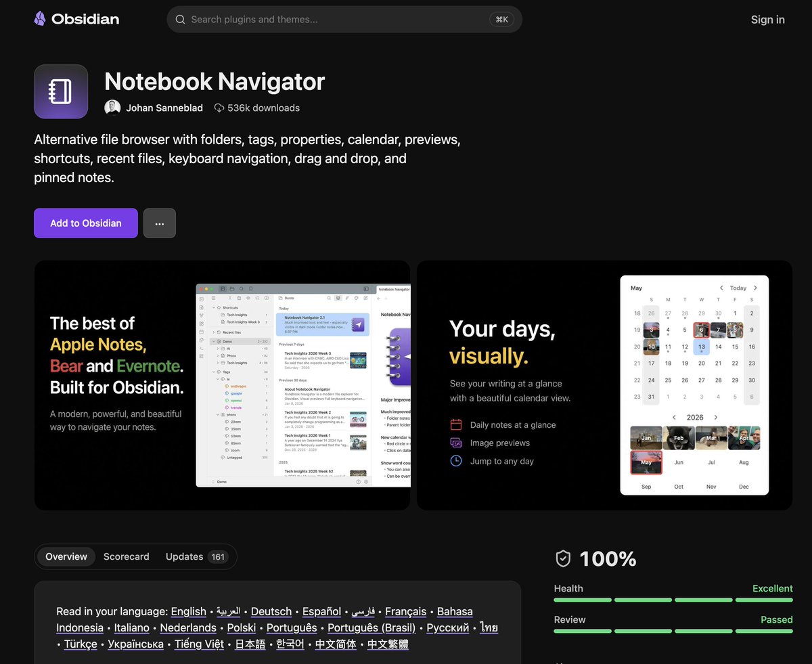Image resolution: width=812 pixels, height=664 pixels.
Task: Click the Obsidian logo in the header
Action: [x=76, y=19]
